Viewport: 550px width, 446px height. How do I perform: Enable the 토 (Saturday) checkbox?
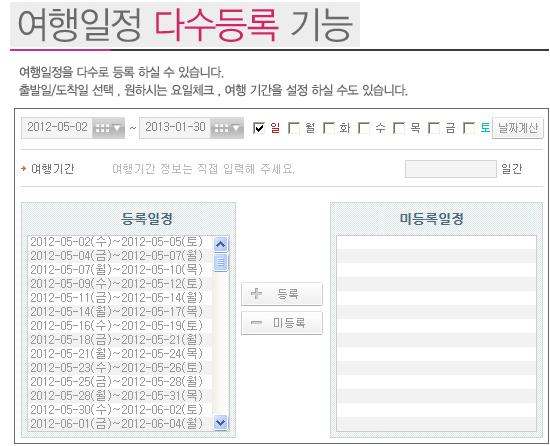point(469,128)
